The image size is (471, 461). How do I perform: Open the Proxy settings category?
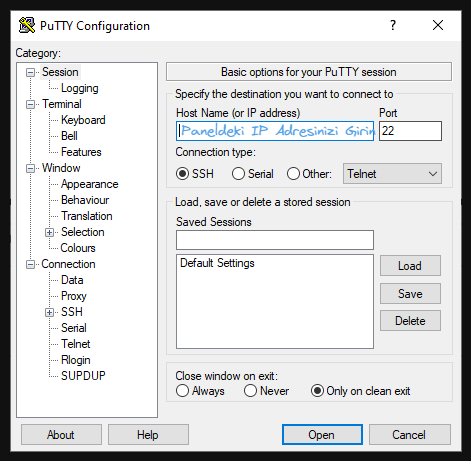(74, 296)
